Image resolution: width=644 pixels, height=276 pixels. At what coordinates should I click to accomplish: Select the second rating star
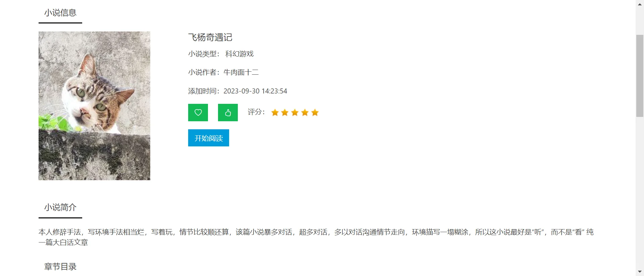pyautogui.click(x=285, y=113)
